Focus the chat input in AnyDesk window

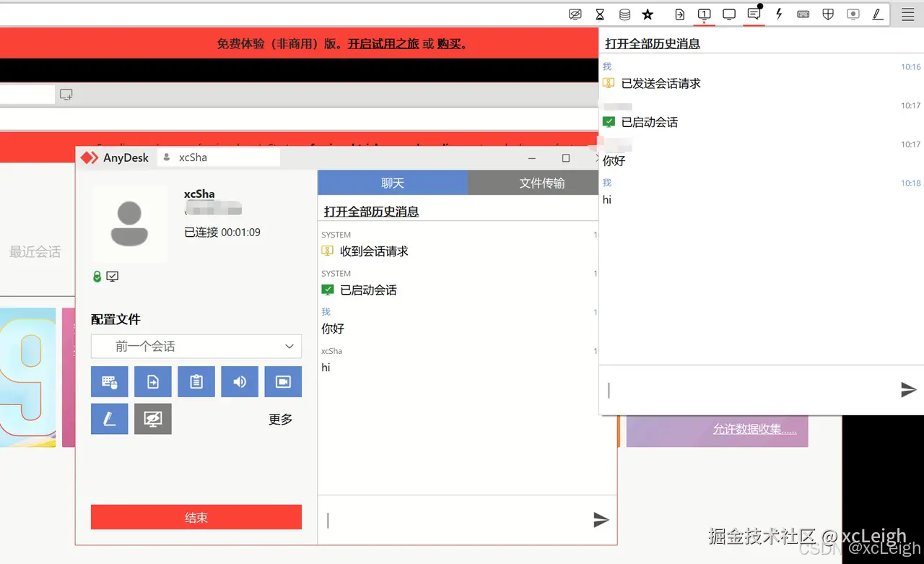pos(455,520)
